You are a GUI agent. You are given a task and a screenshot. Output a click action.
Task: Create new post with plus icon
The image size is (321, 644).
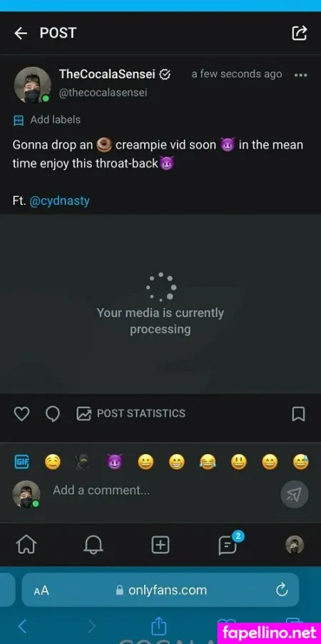click(x=160, y=545)
